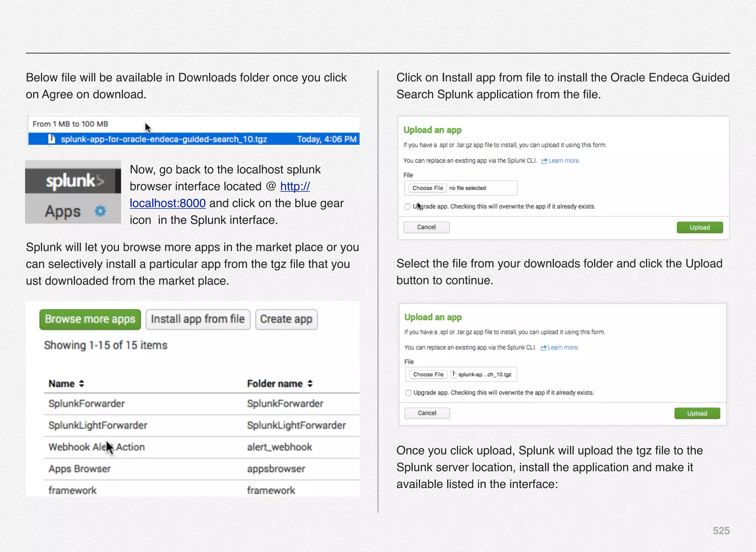Select the splunk-app-for-oracle-endeca-guided-search_10.tgz row
Screen dimensions: 756x552
tap(194, 139)
